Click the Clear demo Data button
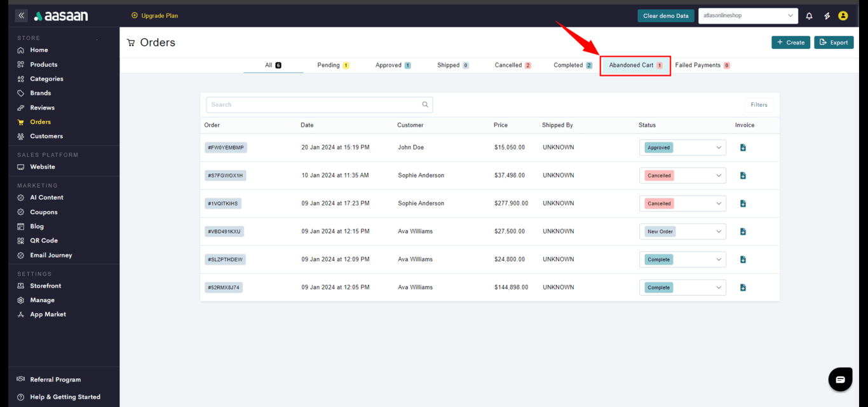868x407 pixels. 665,16
